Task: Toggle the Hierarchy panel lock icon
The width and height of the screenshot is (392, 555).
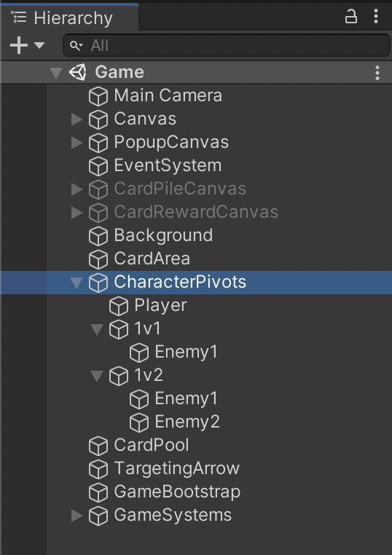Action: (350, 17)
